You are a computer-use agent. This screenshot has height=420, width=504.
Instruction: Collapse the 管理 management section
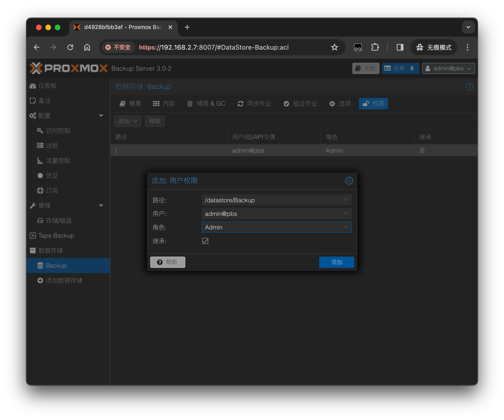pyautogui.click(x=101, y=206)
